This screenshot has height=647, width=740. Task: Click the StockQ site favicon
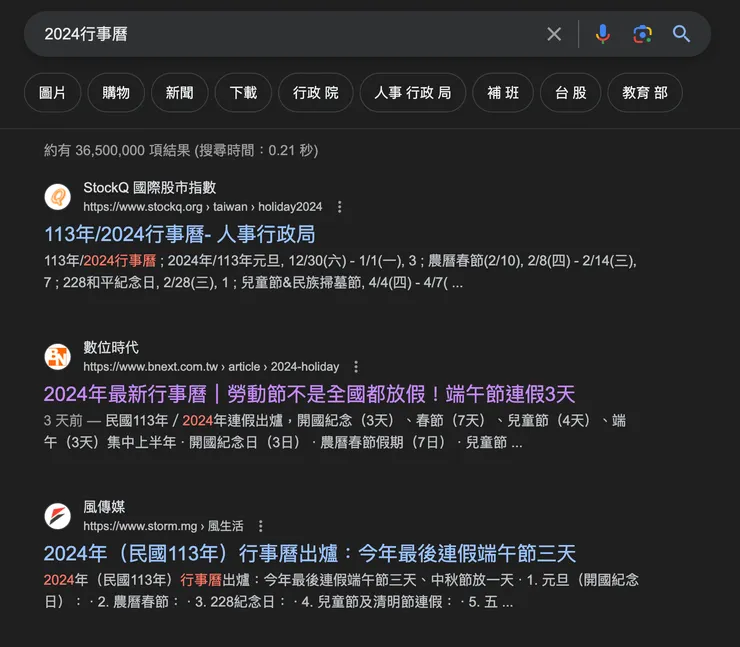coord(58,197)
